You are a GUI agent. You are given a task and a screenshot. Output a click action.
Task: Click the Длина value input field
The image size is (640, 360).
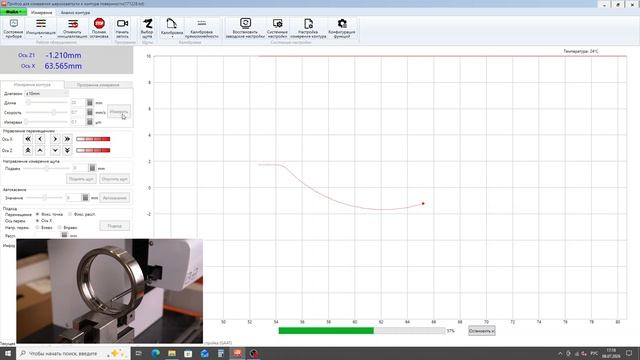(x=78, y=102)
